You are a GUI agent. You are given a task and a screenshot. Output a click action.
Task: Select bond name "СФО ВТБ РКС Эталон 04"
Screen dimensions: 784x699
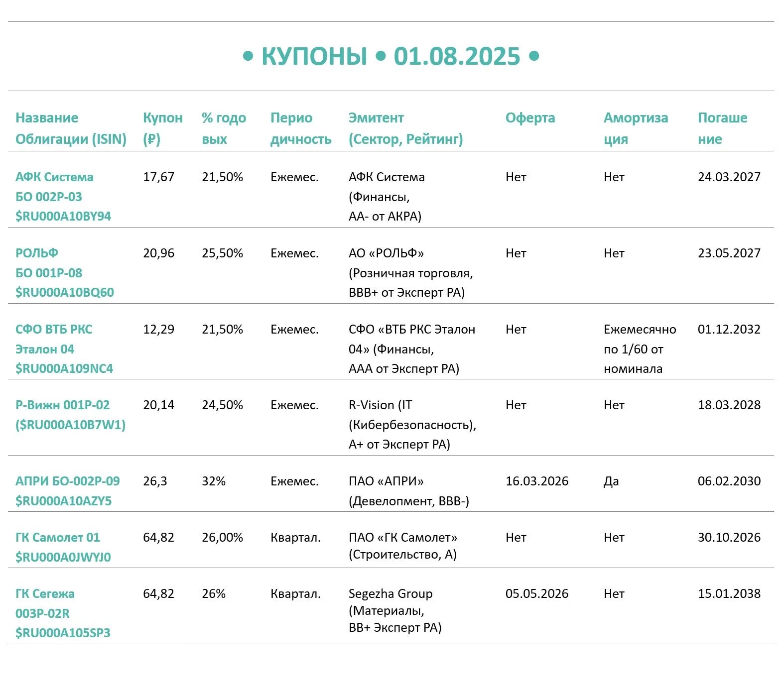coord(54,339)
